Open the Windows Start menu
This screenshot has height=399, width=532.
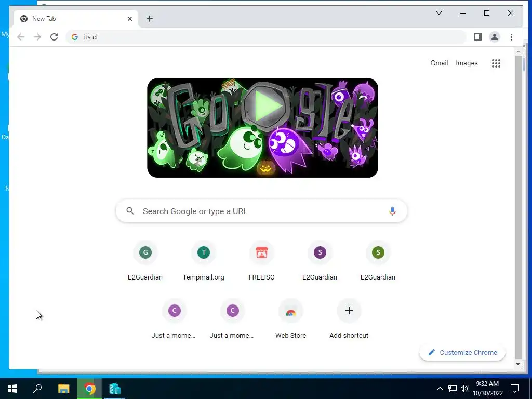tap(12, 389)
